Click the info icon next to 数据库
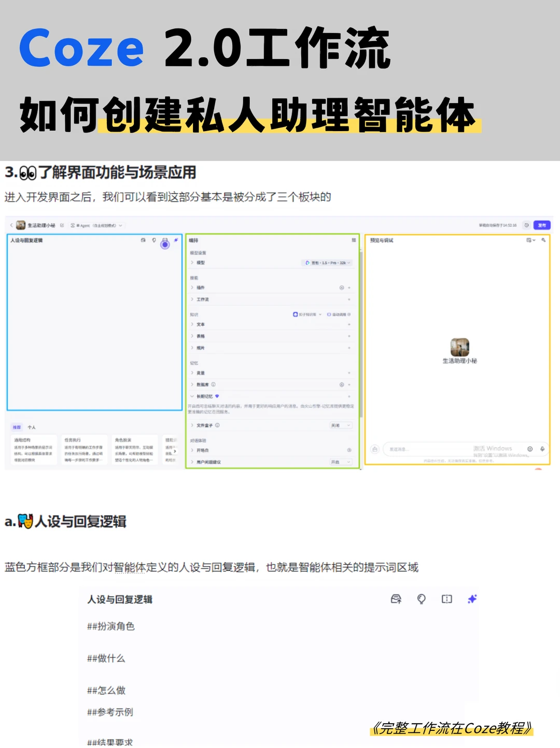Viewport: 560px width, 748px height. [x=213, y=385]
